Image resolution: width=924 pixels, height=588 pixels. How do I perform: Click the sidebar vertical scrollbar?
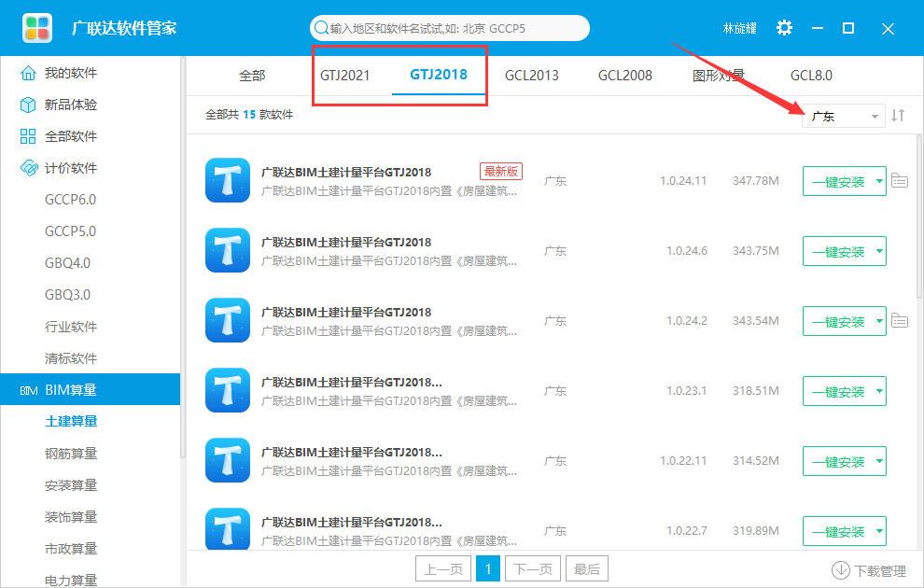pos(183,257)
